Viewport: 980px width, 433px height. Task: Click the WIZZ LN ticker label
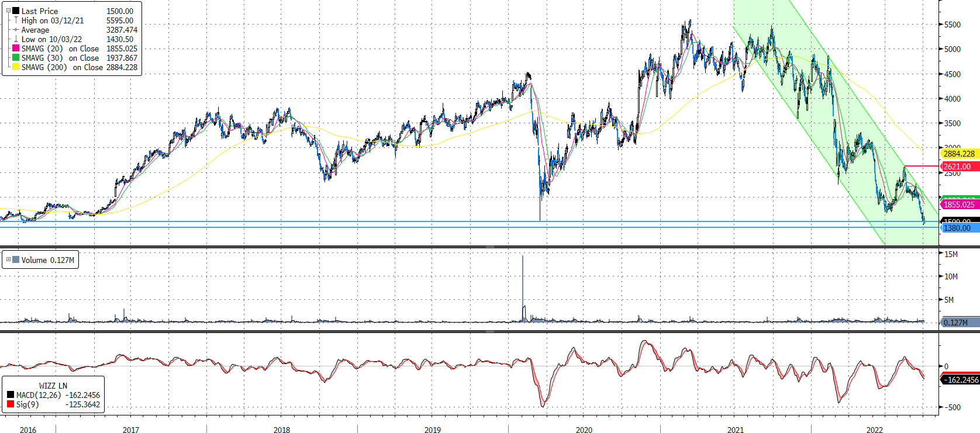coord(53,386)
